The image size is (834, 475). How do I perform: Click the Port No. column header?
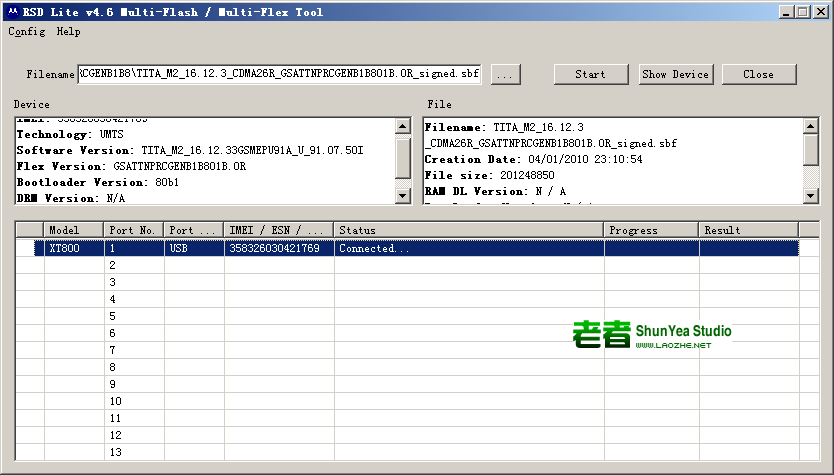pyautogui.click(x=134, y=230)
